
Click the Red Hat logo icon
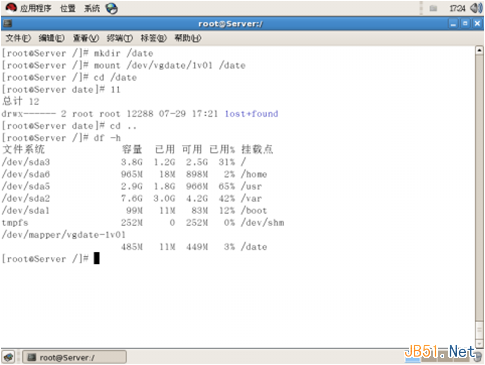[11, 8]
